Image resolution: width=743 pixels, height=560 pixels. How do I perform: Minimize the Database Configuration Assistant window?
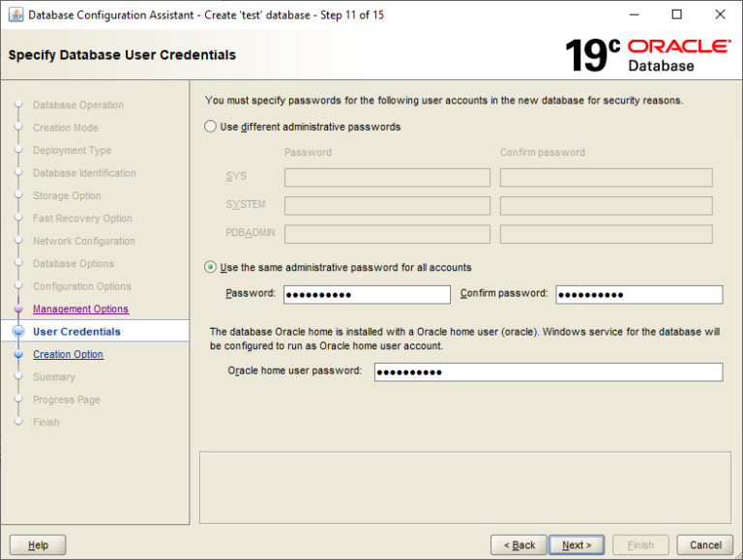coord(634,15)
